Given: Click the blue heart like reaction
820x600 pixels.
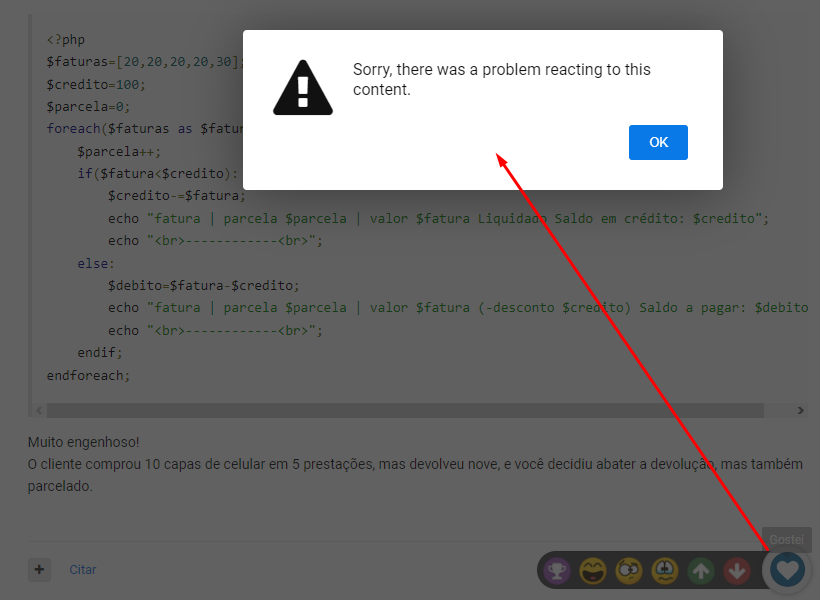Looking at the screenshot, I should pos(788,570).
